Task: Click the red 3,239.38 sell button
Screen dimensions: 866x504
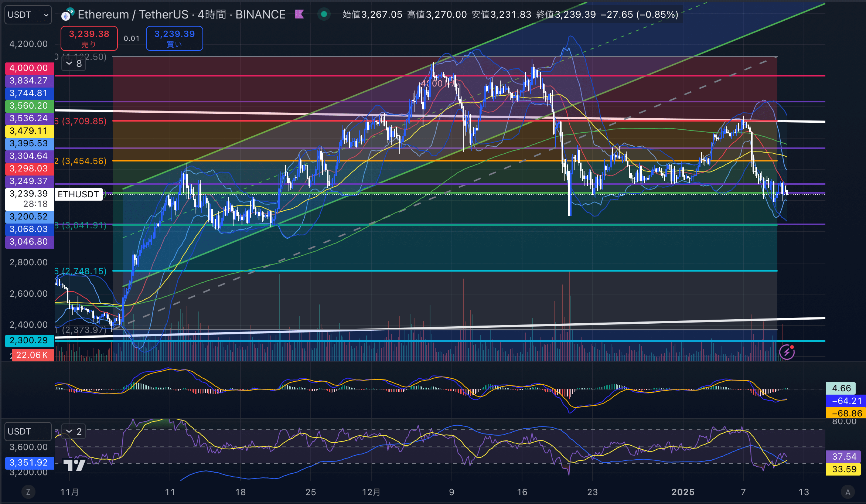Action: point(89,38)
